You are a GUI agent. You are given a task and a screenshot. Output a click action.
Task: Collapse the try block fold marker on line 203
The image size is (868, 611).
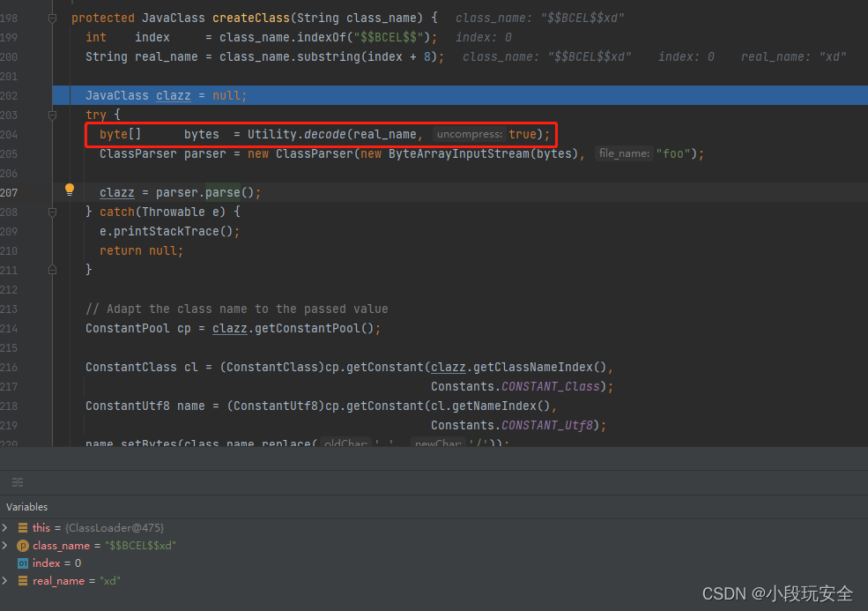[52, 115]
